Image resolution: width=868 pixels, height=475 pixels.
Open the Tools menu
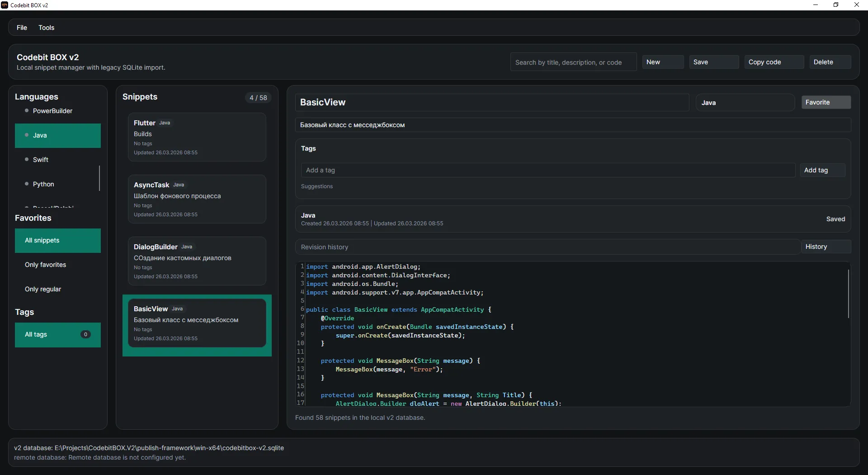(46, 28)
